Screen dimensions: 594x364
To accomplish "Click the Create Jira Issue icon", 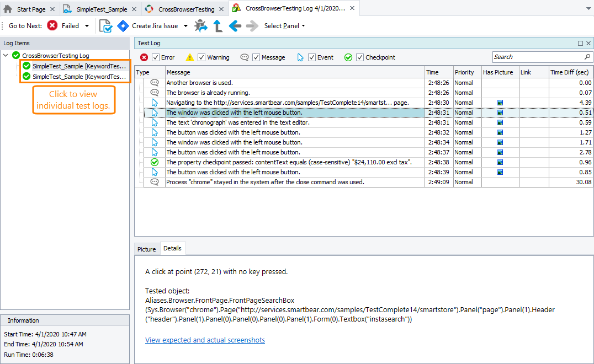I will tap(123, 26).
